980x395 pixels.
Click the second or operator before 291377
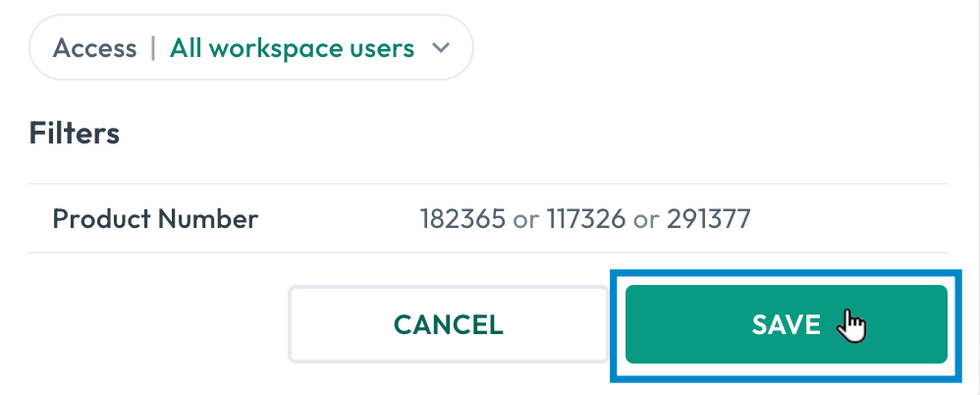[646, 219]
